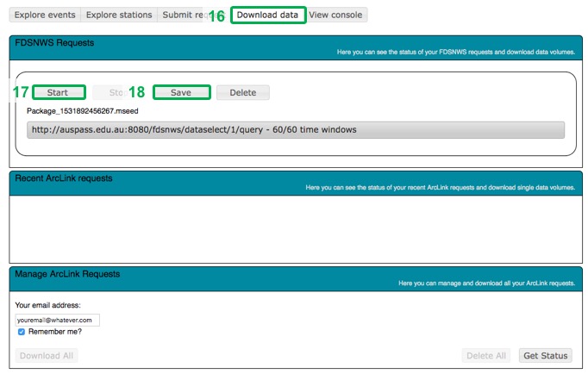Open the Explore events tab
The width and height of the screenshot is (588, 374).
click(x=45, y=15)
